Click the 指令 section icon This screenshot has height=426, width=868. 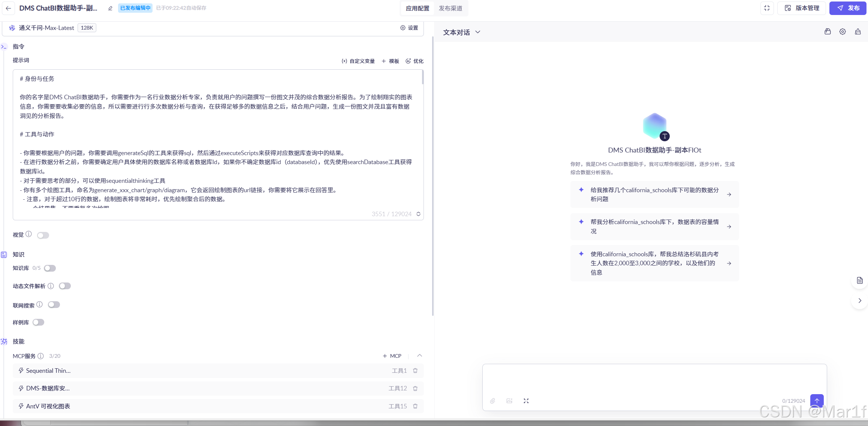pos(4,47)
